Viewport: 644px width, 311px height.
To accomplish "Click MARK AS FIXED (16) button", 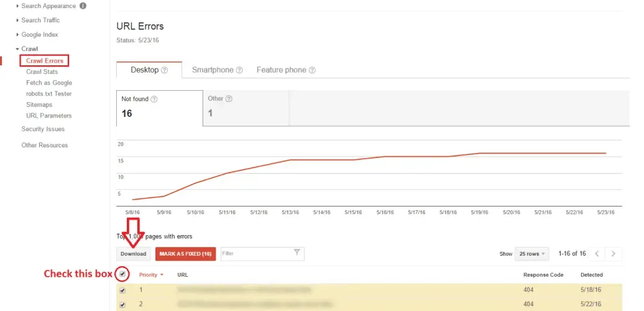I will pyautogui.click(x=185, y=254).
